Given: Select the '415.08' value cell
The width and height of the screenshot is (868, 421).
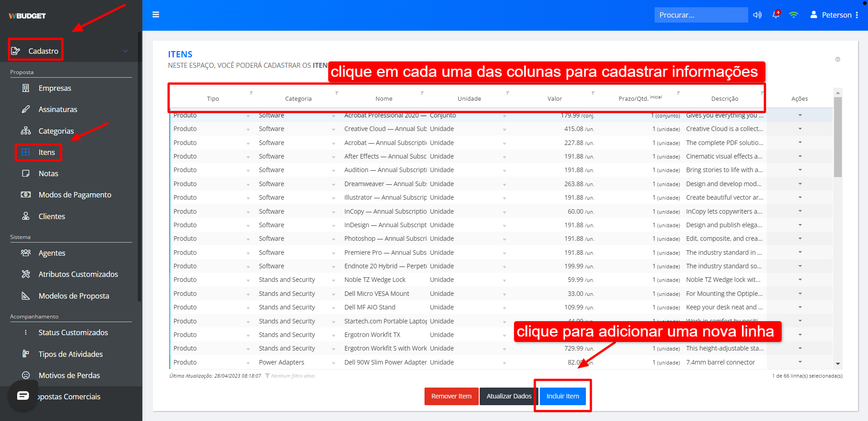Looking at the screenshot, I should [555, 129].
